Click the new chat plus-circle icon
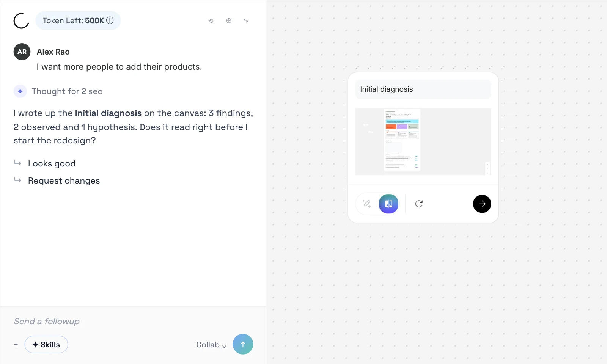This screenshot has width=607, height=364. pos(229,21)
